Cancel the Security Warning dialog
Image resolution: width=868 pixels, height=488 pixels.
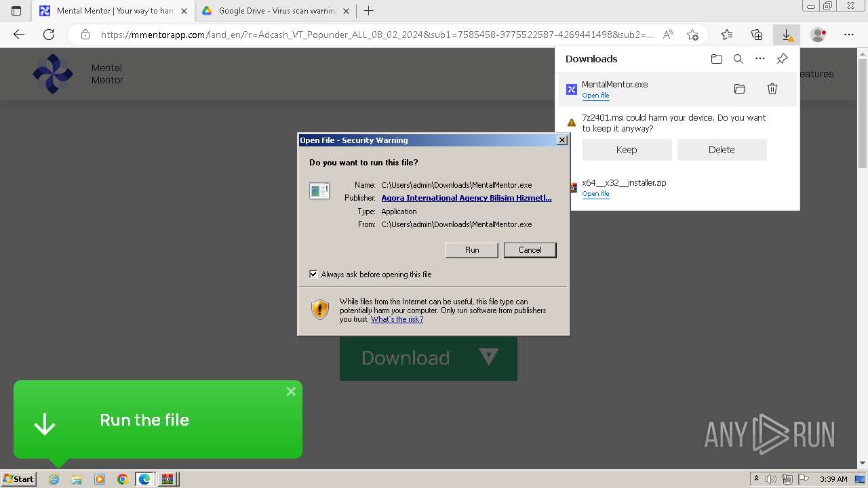tap(530, 250)
